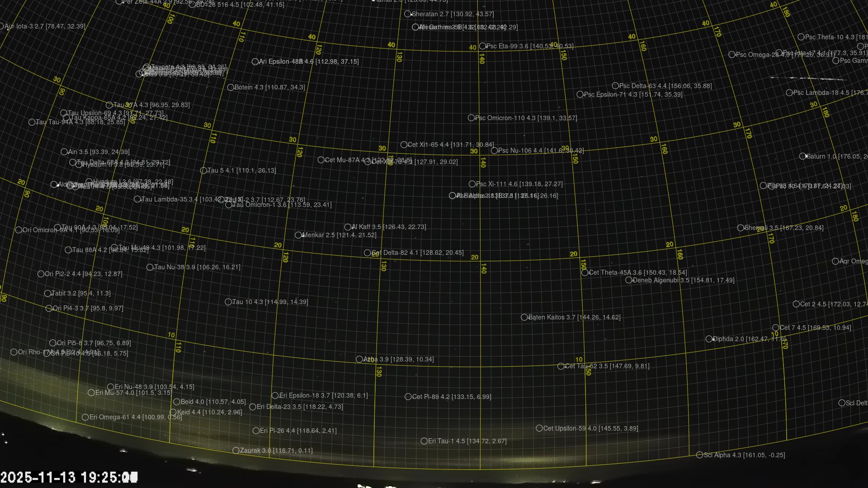The height and width of the screenshot is (488, 868).
Task: Click the date and time stamp overlay
Action: pyautogui.click(x=69, y=477)
